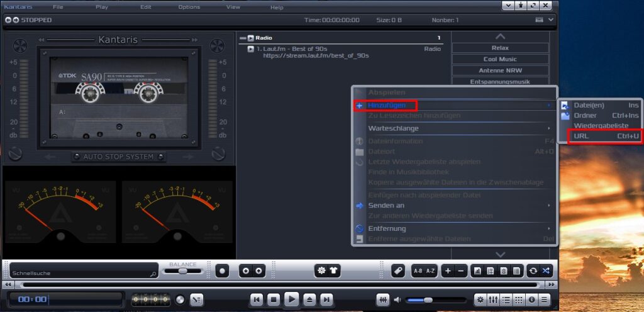The image size is (644, 312).
Task: Click the right arrow icon beside STOPPED
Action: [x=16, y=19]
